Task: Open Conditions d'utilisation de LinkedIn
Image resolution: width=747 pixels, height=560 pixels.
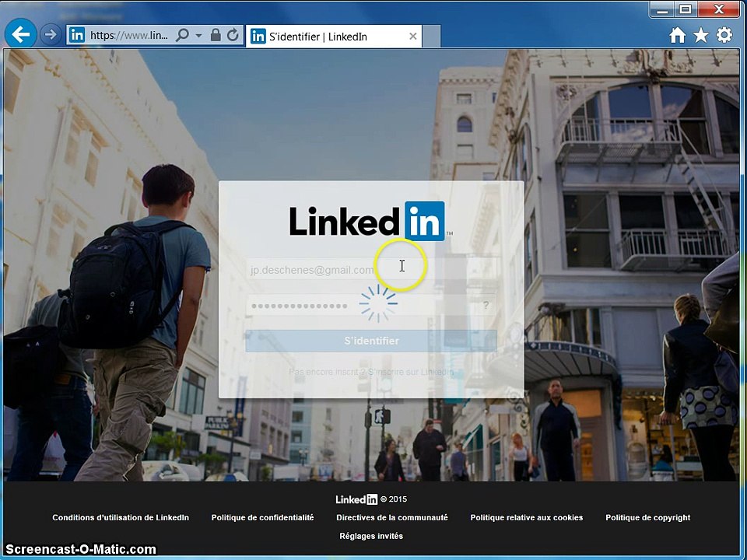Action: (x=121, y=518)
